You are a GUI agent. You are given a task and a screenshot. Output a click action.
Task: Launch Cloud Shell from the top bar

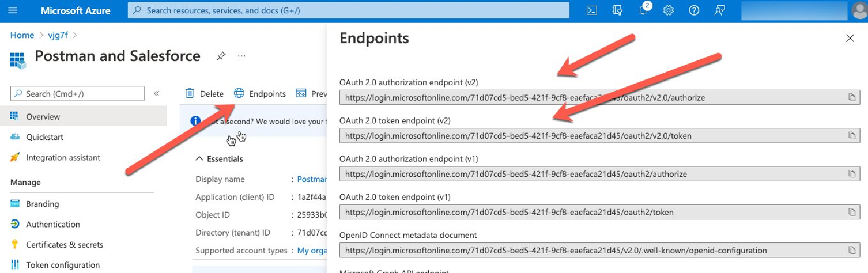[591, 10]
